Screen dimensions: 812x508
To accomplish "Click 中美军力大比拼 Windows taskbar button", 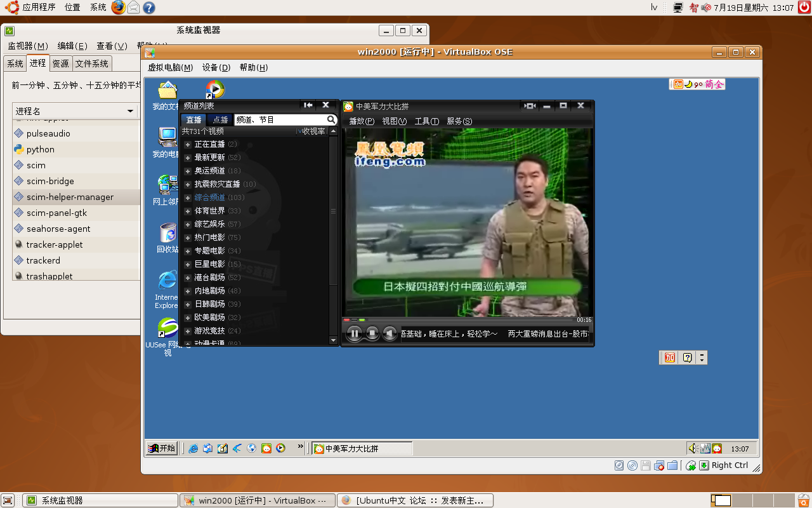I will 362,448.
